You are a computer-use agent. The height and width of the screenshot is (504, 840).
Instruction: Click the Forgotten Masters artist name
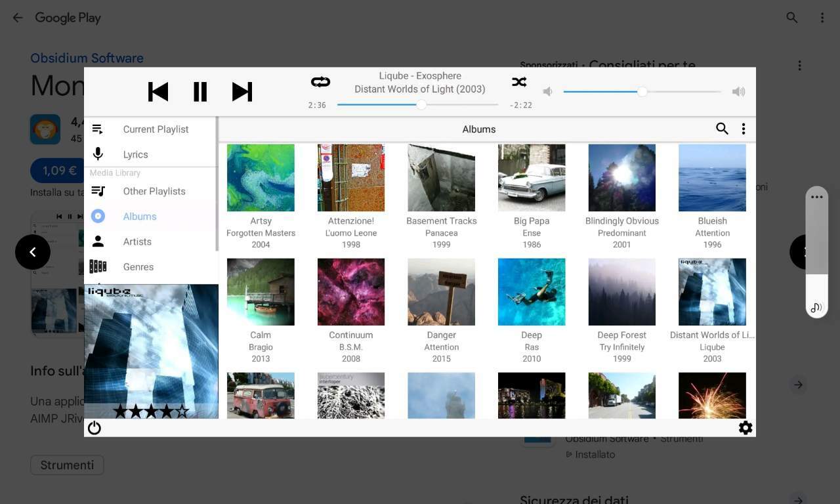click(261, 233)
